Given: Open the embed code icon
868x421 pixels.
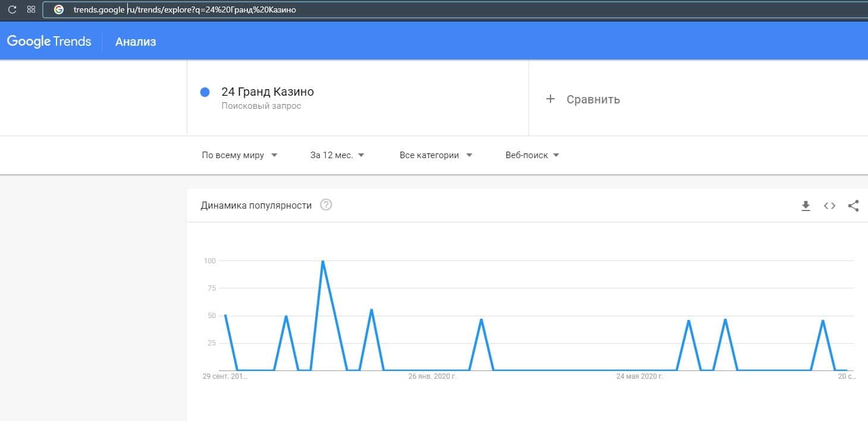Looking at the screenshot, I should (x=829, y=206).
